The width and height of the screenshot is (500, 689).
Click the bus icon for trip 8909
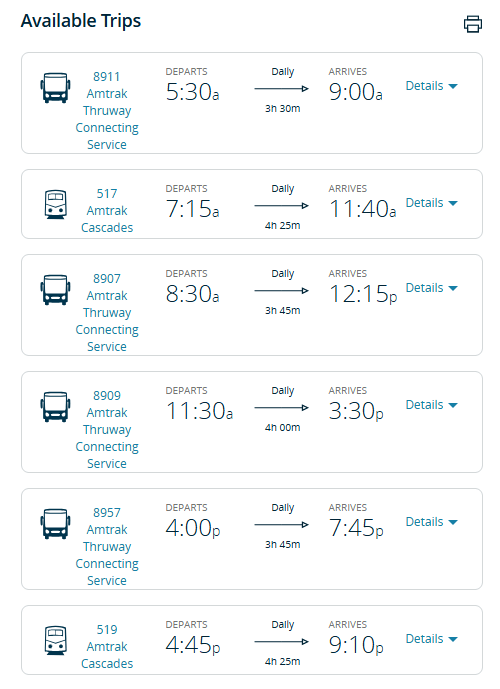pos(55,407)
